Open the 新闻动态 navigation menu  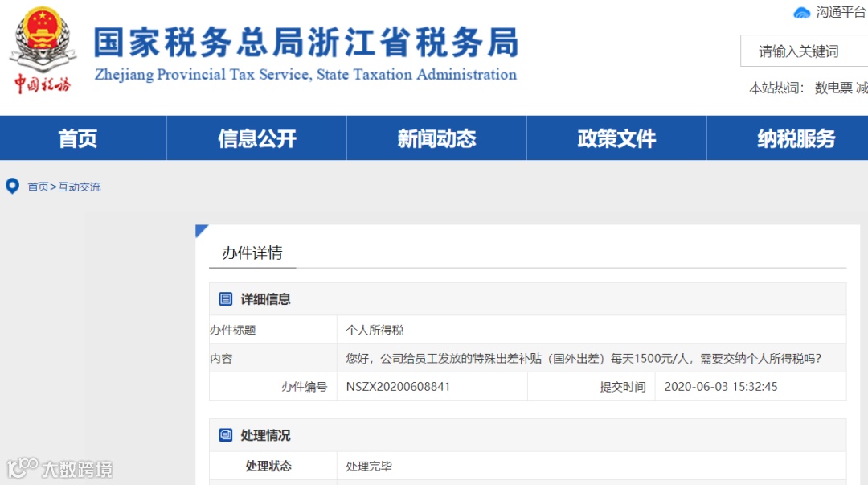pyautogui.click(x=435, y=138)
